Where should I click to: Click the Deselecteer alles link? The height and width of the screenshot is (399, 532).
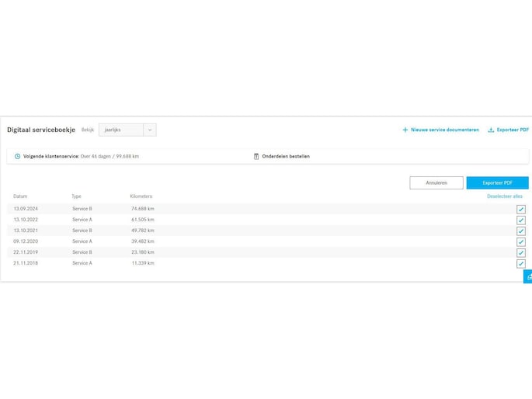point(504,196)
